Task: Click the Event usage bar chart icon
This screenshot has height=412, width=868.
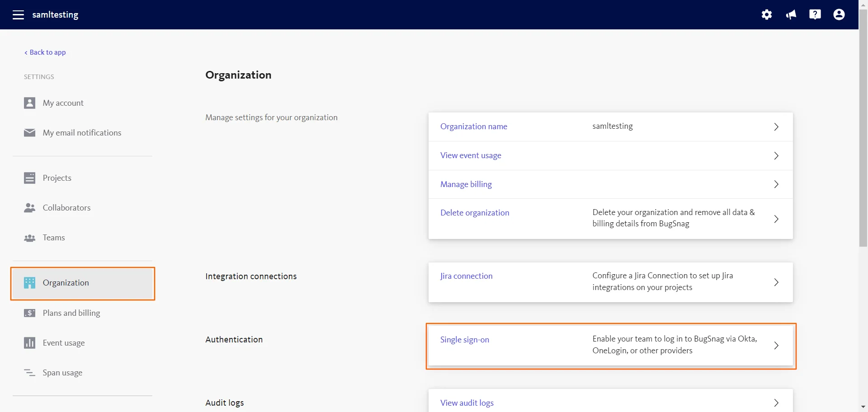Action: click(x=29, y=343)
